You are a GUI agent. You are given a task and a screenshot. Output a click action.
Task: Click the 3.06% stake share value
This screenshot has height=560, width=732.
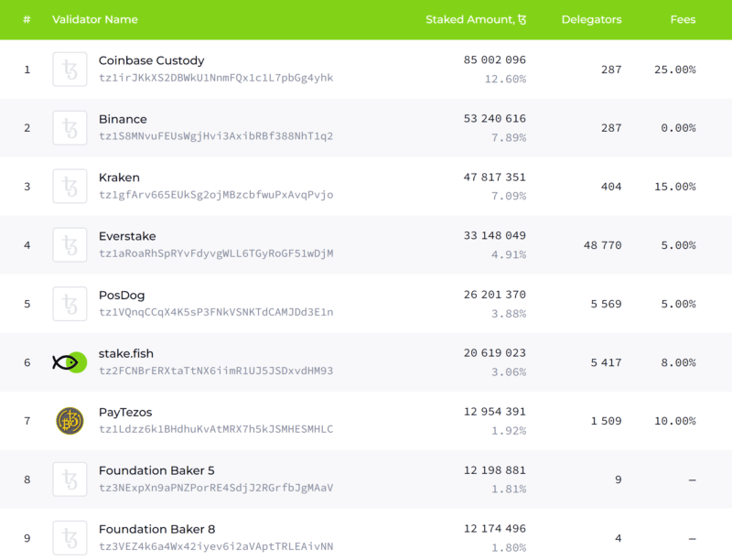pos(509,372)
